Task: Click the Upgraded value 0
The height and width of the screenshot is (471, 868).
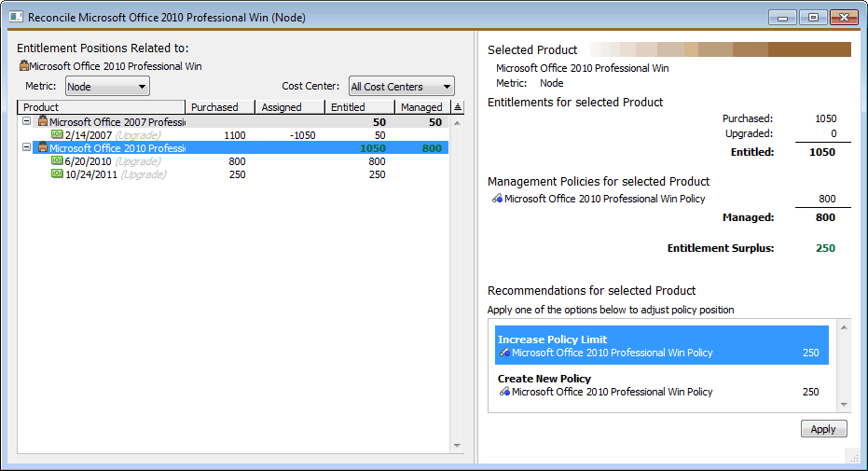Action: pyautogui.click(x=834, y=133)
